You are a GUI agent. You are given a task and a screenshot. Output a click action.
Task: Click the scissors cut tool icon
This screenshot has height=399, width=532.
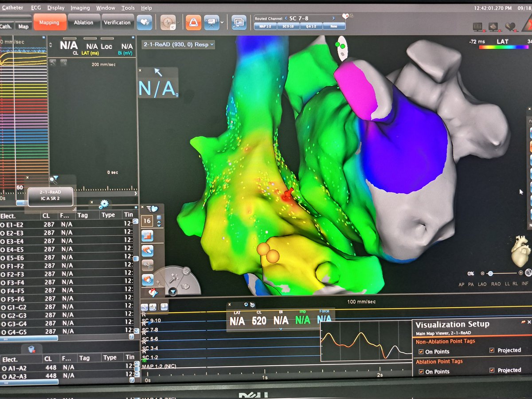point(148,265)
